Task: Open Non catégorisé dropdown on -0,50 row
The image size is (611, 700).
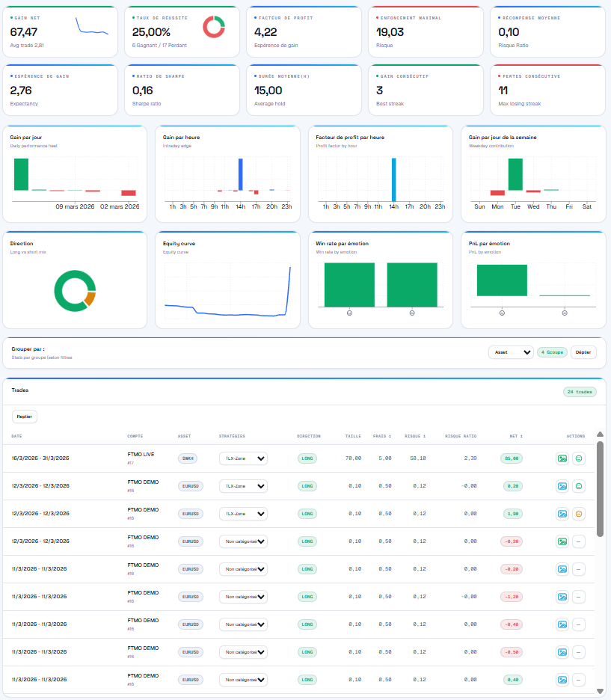Action: pyautogui.click(x=243, y=652)
